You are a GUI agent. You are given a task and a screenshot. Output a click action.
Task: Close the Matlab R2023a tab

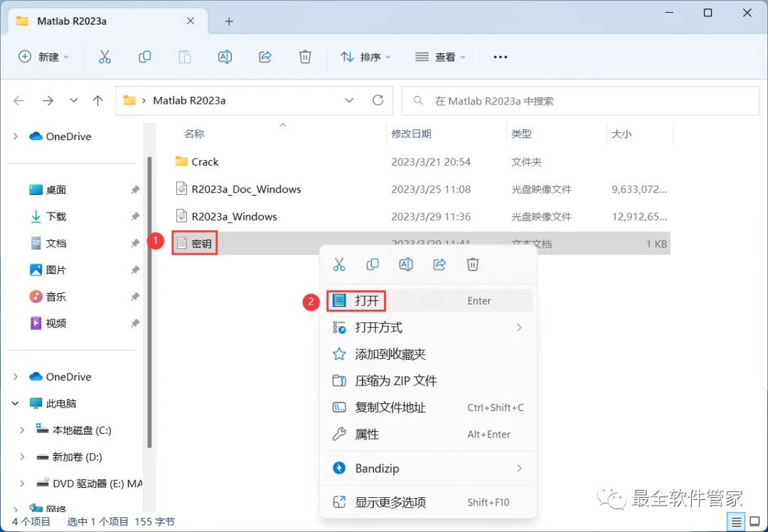point(191,21)
